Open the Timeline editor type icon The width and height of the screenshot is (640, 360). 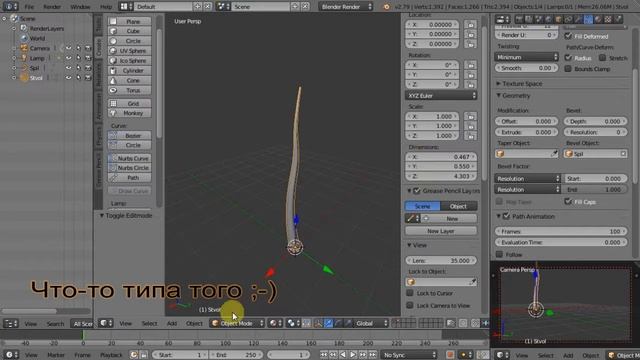pos(11,355)
